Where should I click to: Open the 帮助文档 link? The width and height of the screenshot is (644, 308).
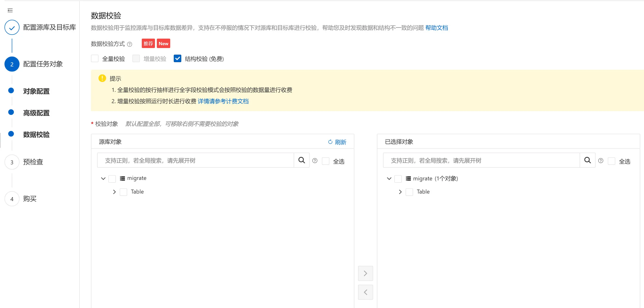click(437, 28)
